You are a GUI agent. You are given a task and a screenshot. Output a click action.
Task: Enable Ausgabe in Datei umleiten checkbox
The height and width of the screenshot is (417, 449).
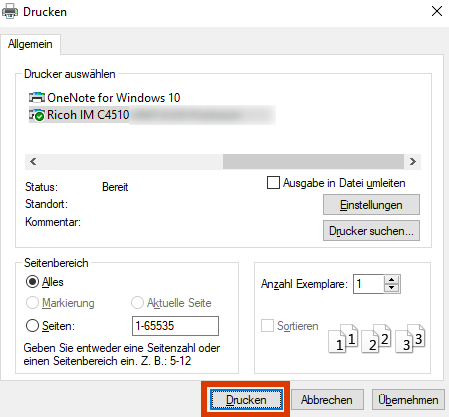273,183
